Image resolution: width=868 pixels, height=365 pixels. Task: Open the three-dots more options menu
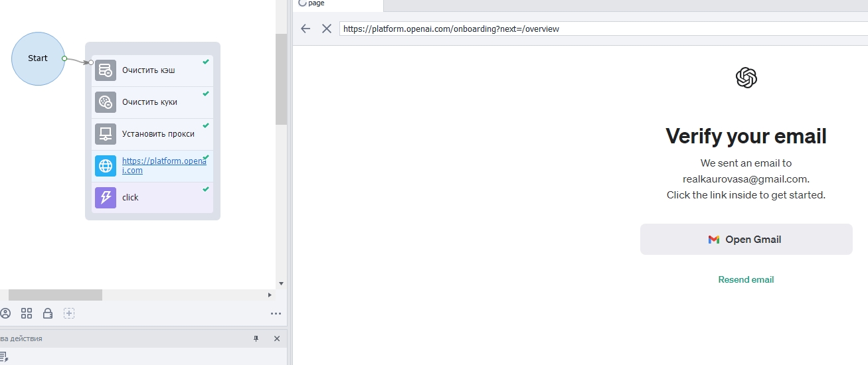(x=276, y=314)
